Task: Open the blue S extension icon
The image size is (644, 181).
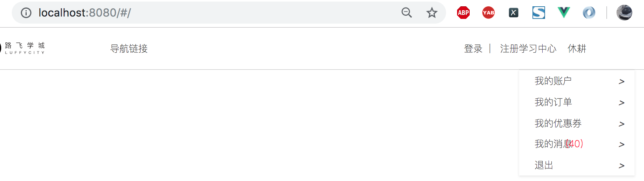Action: (539, 13)
